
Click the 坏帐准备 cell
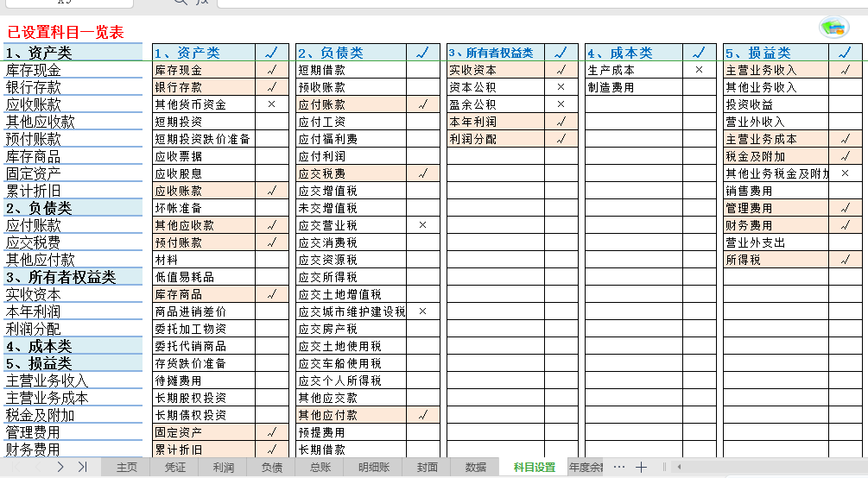pos(204,208)
